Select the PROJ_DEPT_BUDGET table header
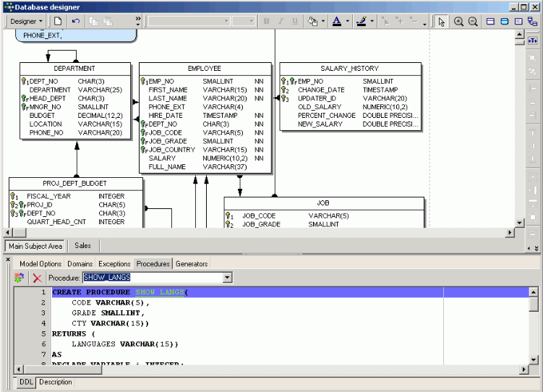543x392 pixels. tap(74, 184)
